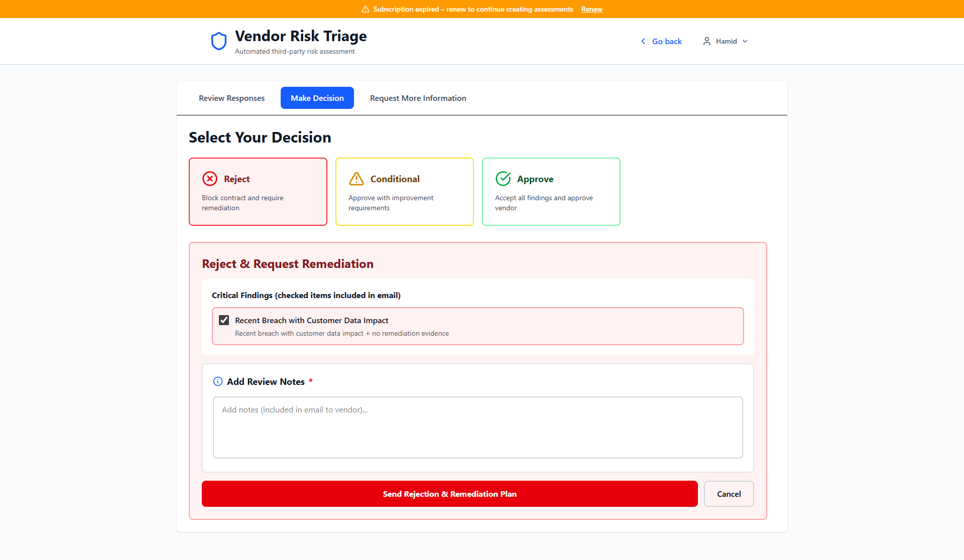This screenshot has width=964, height=560.
Task: Click the Conditional warning triangle icon
Action: tap(356, 179)
